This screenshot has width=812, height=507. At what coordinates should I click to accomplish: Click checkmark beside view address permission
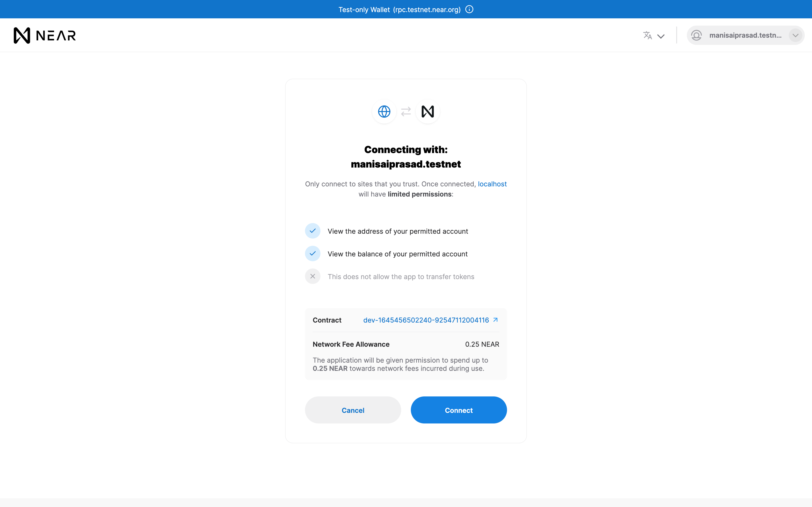[312, 231]
